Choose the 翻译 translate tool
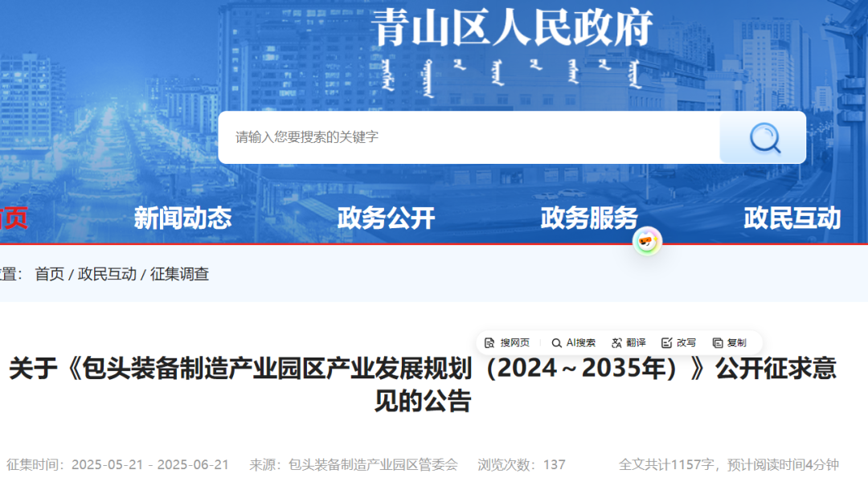The image size is (868, 478). click(628, 343)
